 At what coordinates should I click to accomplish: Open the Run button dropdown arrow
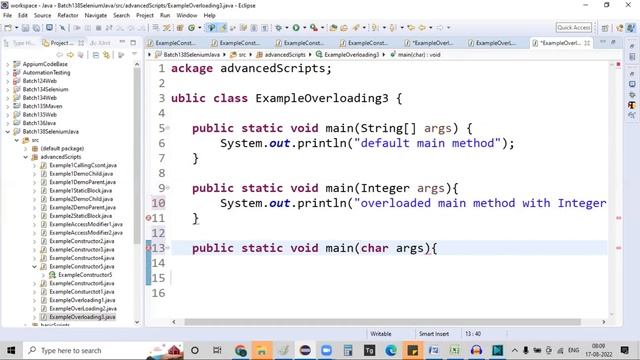[304, 28]
